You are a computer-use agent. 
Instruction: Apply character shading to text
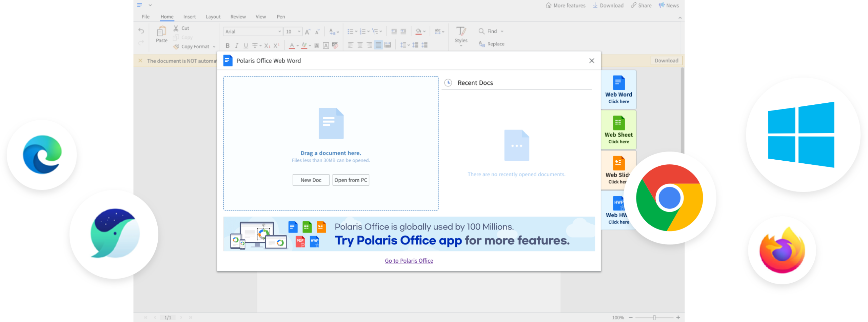click(x=317, y=45)
